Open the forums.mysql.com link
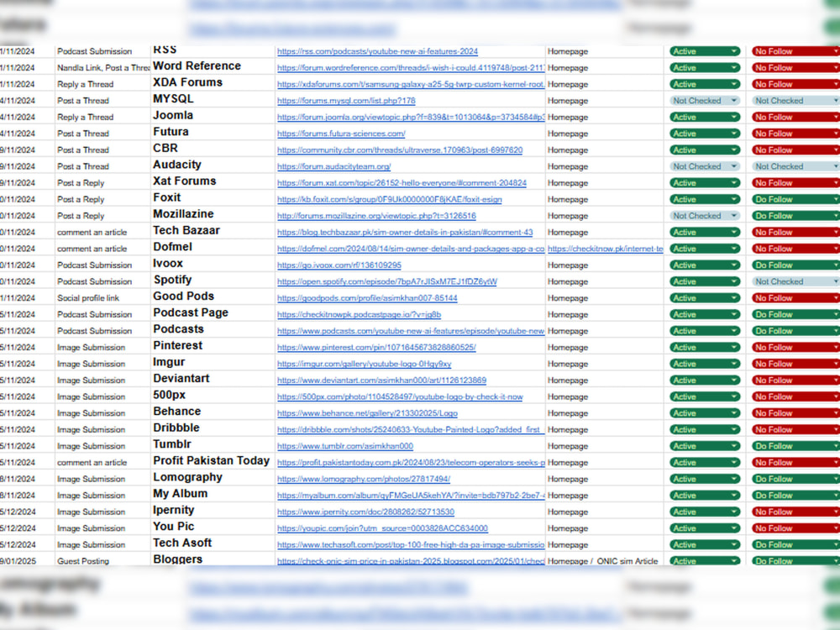The image size is (840, 630). (346, 101)
